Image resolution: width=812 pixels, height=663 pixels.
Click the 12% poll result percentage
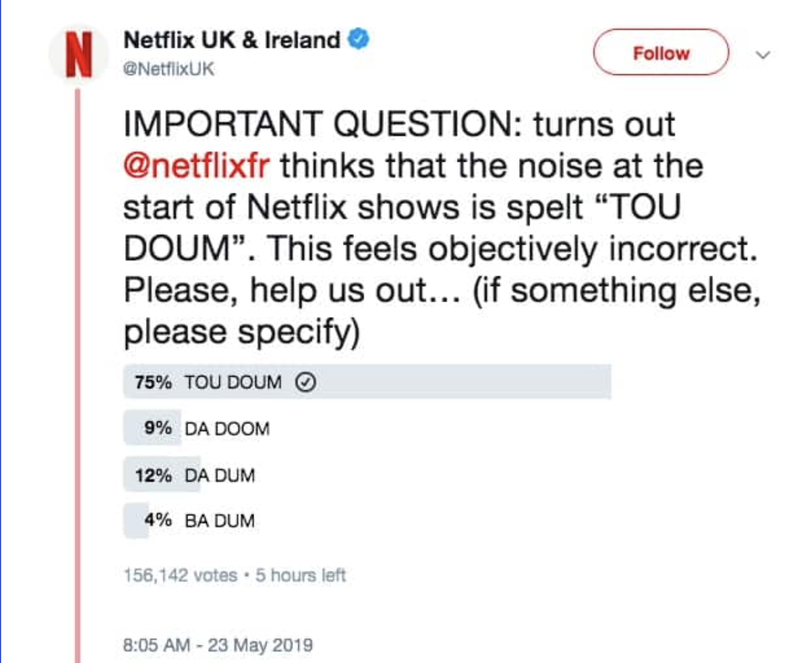[x=153, y=475]
